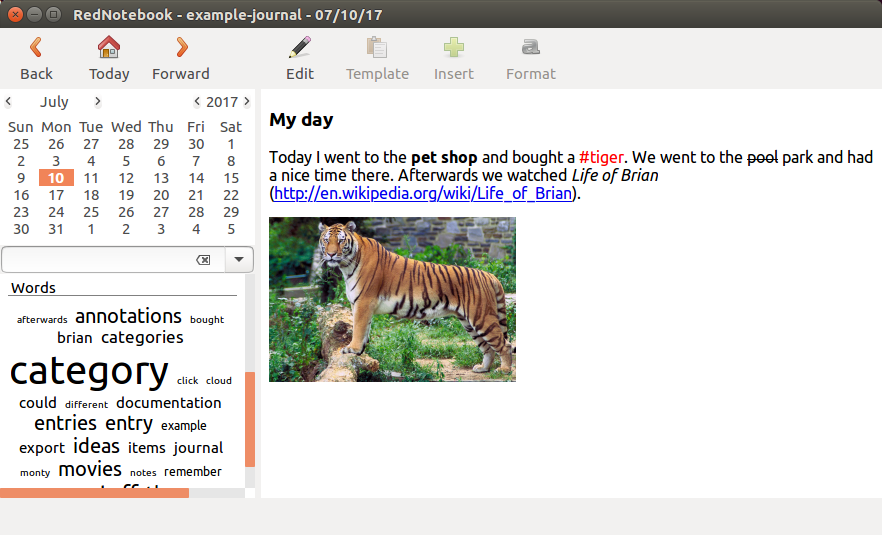
Task: Click the red #tiger hashtag
Action: [601, 157]
